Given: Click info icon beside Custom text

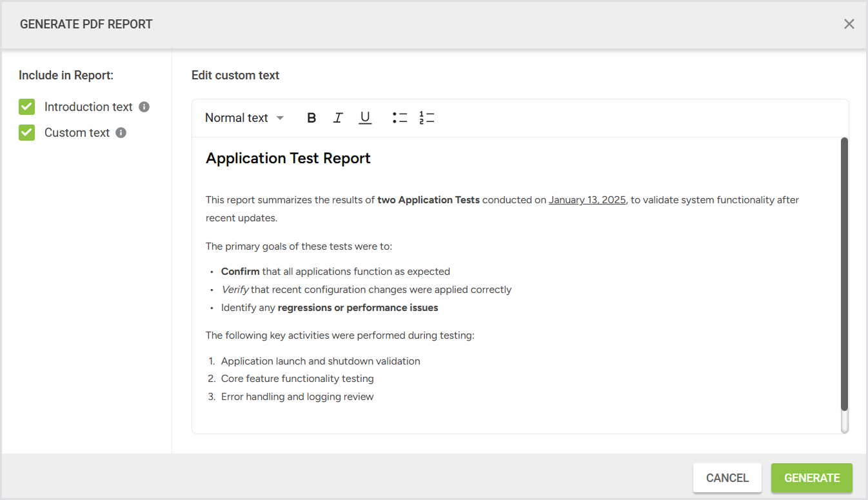Looking at the screenshot, I should [x=121, y=133].
